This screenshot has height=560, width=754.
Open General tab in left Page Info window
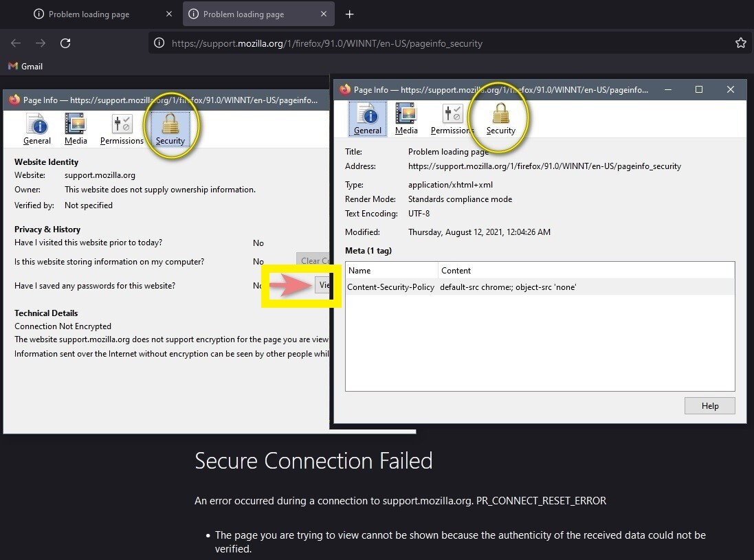(37, 128)
